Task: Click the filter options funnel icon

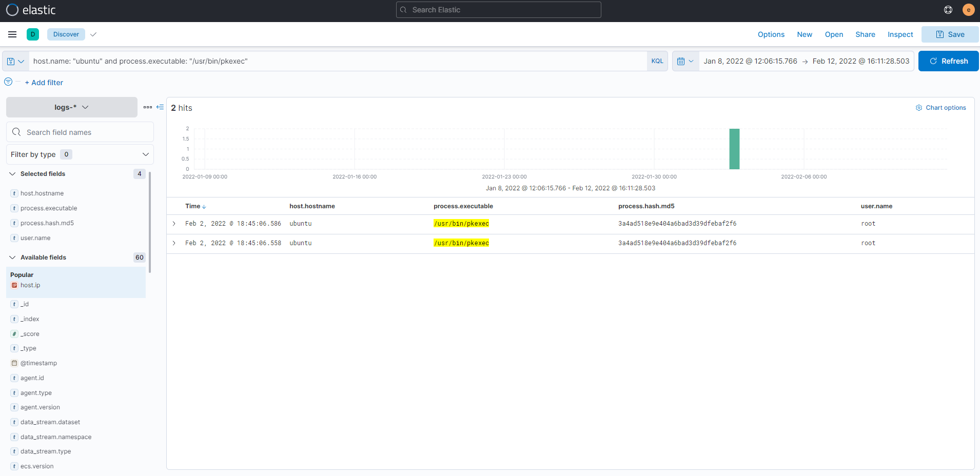Action: coord(8,82)
